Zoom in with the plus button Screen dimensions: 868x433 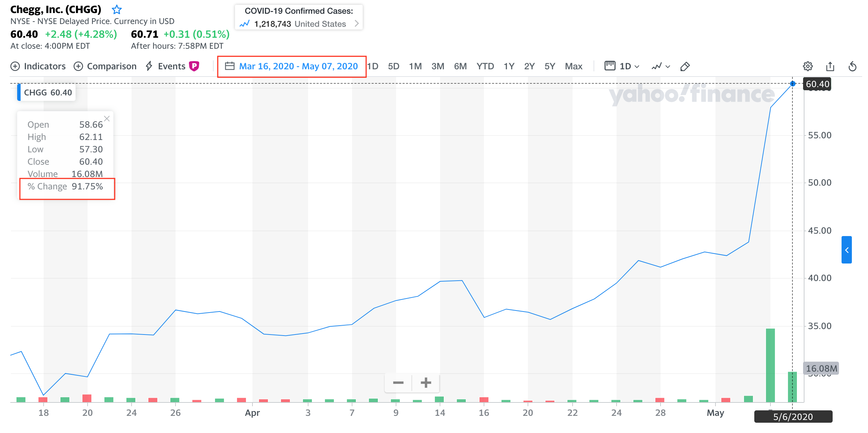[x=426, y=383]
